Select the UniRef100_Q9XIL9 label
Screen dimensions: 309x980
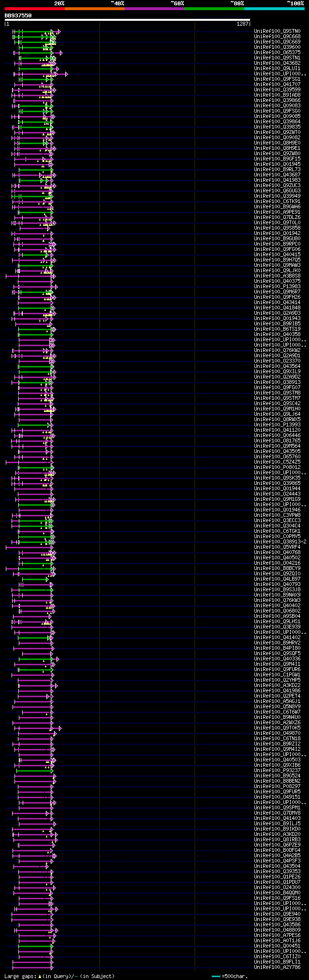click(277, 372)
